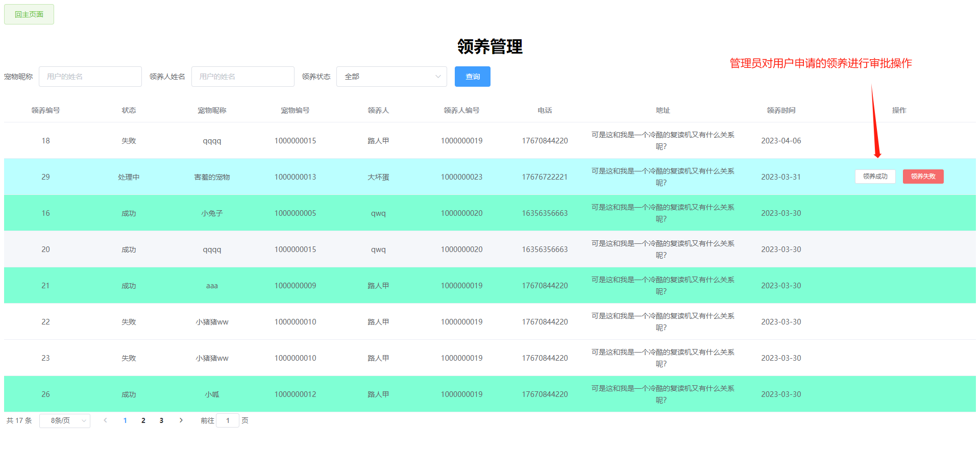This screenshot has height=475, width=980.
Task: Reject adoption 29 with 领养失败 button
Action: tap(923, 177)
